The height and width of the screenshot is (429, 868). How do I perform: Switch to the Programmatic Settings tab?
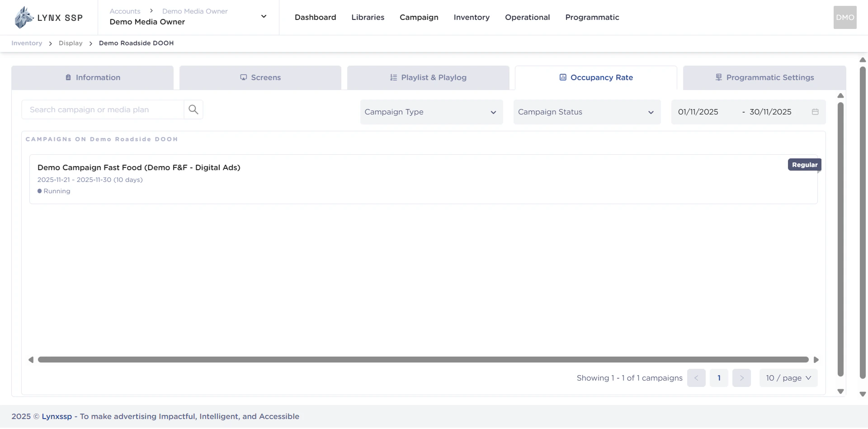[x=764, y=78]
